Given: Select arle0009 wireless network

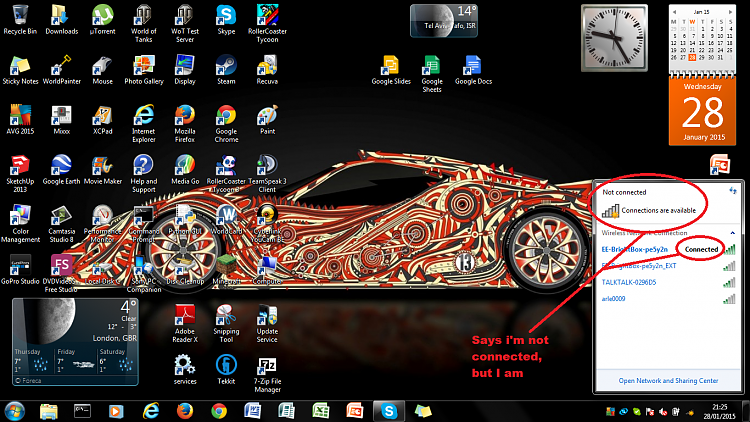Looking at the screenshot, I should [668, 299].
